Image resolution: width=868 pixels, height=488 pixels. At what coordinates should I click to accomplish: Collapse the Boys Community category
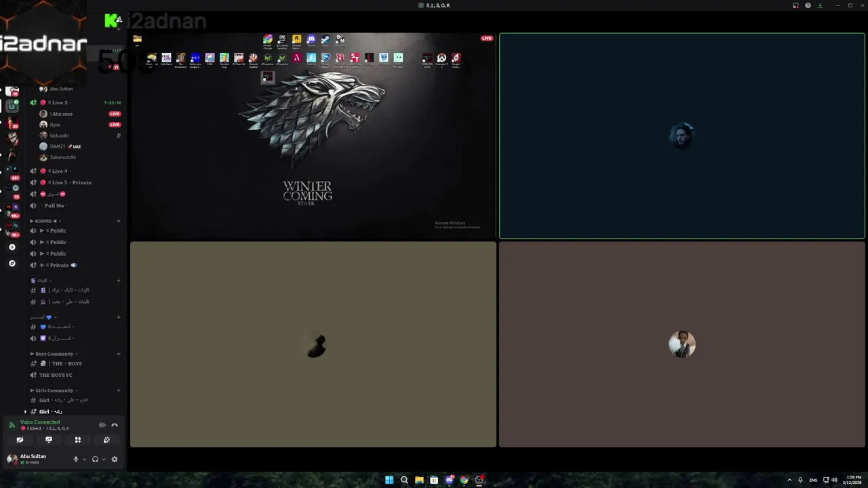click(x=54, y=354)
